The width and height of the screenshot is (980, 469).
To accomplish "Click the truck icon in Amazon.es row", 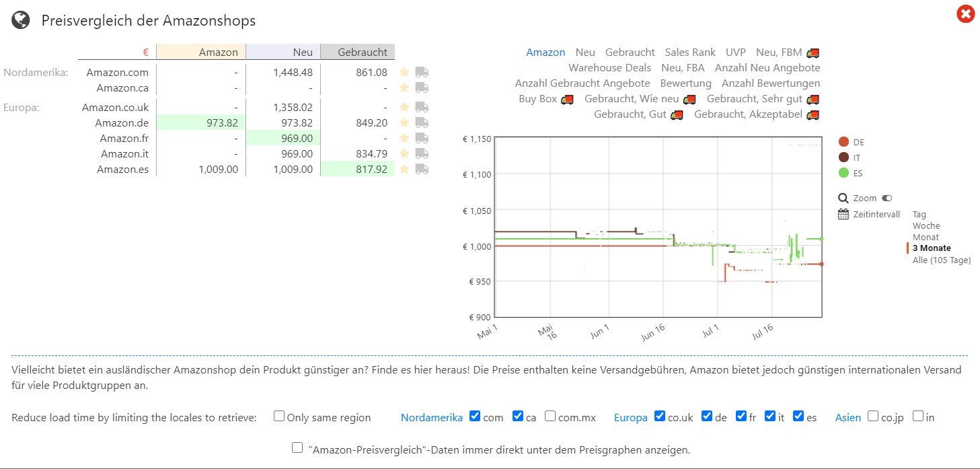I will point(422,169).
